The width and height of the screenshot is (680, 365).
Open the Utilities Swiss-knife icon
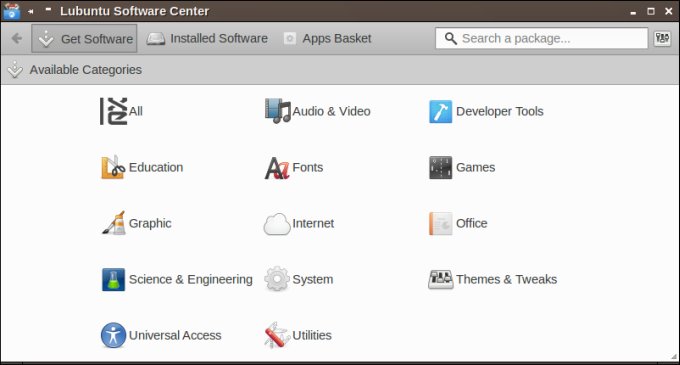[277, 335]
